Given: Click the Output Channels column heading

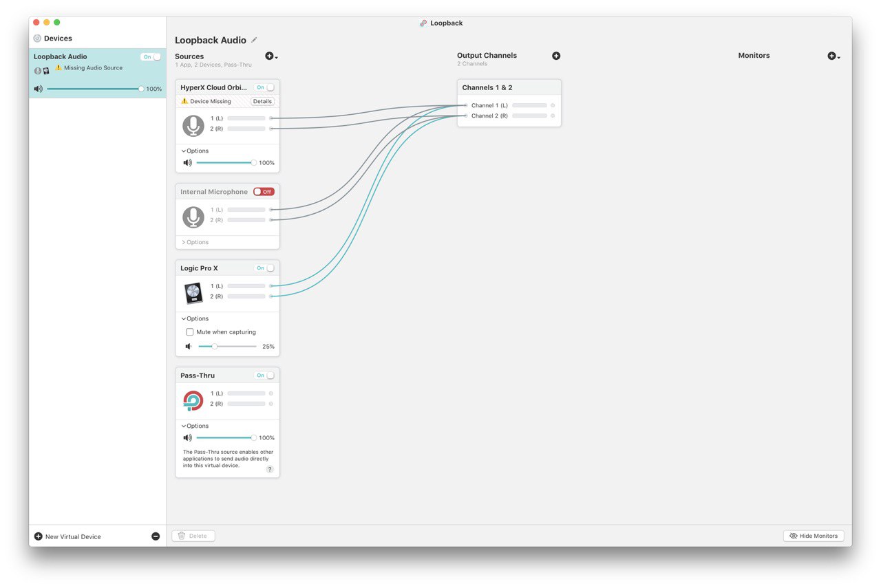Looking at the screenshot, I should [x=487, y=56].
